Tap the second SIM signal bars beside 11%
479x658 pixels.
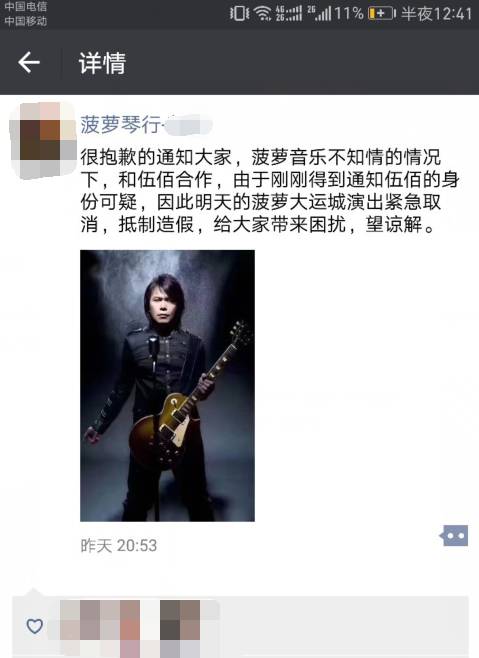tap(319, 13)
